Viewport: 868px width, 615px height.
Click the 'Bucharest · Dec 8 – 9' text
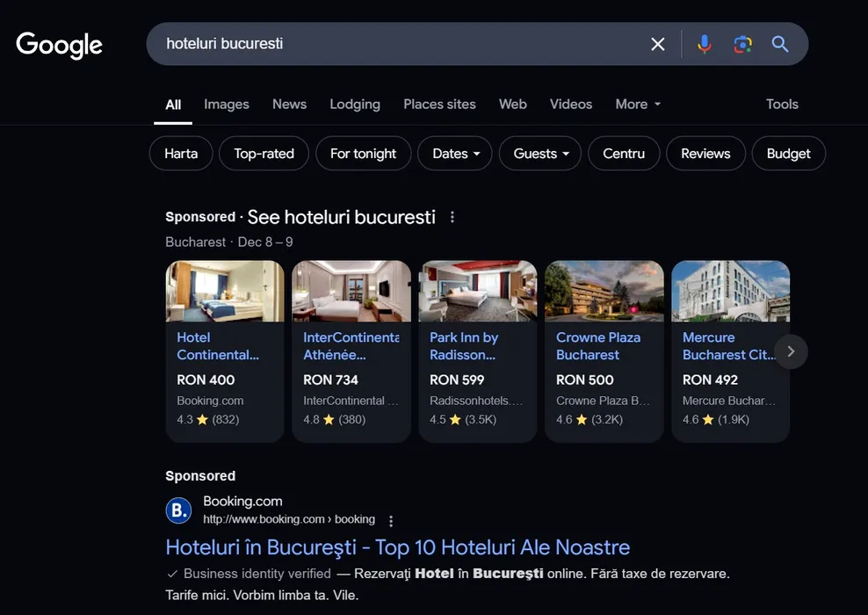click(229, 242)
